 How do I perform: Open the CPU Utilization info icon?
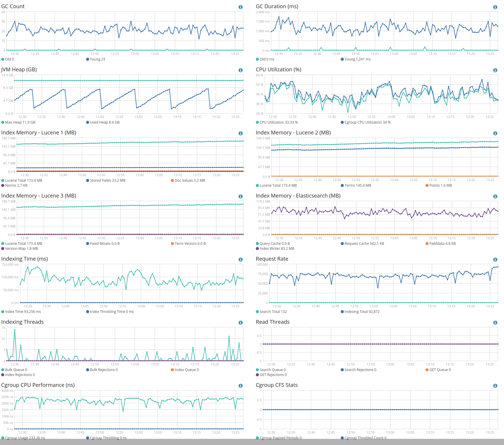coord(495,70)
